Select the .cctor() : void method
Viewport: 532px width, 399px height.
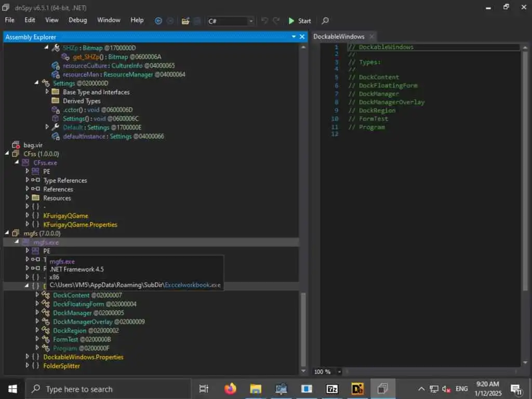click(x=98, y=110)
